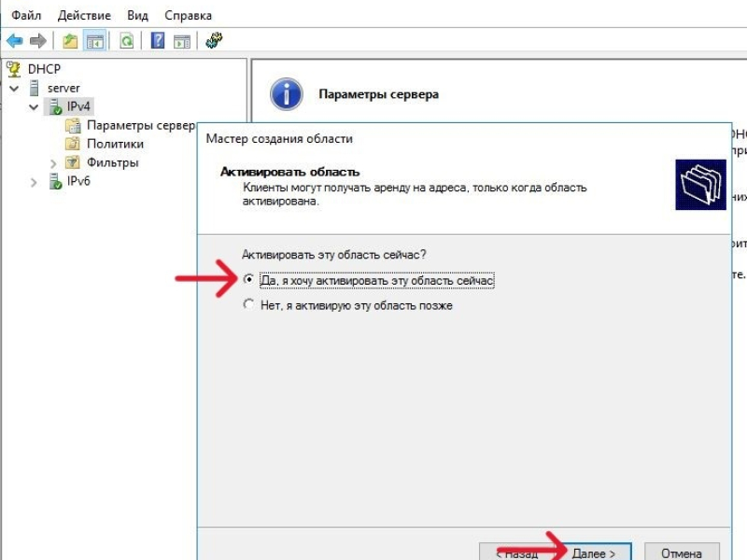Select the Параметры сервера label in tree

(141, 125)
